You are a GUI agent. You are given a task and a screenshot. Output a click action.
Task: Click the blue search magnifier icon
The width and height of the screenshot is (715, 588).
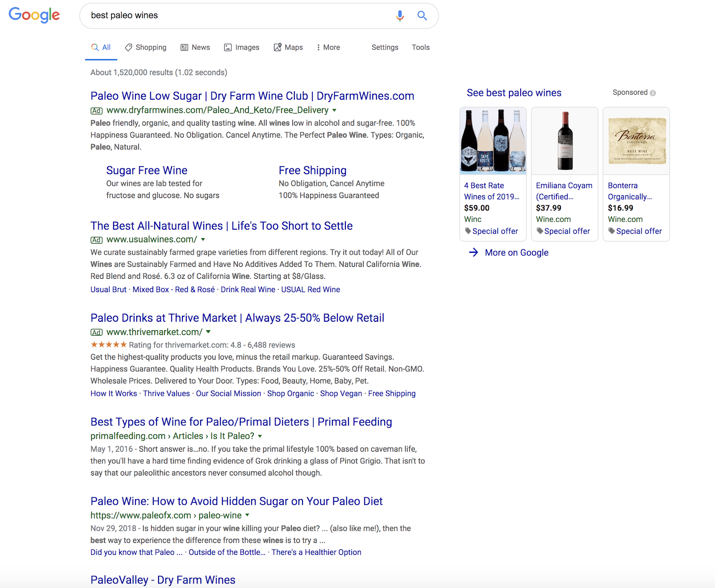(x=422, y=16)
